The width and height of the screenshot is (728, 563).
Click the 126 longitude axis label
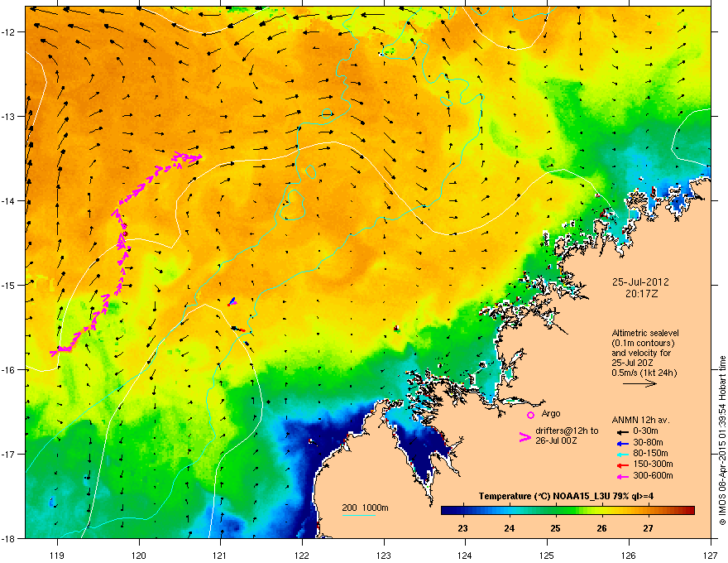pos(629,556)
